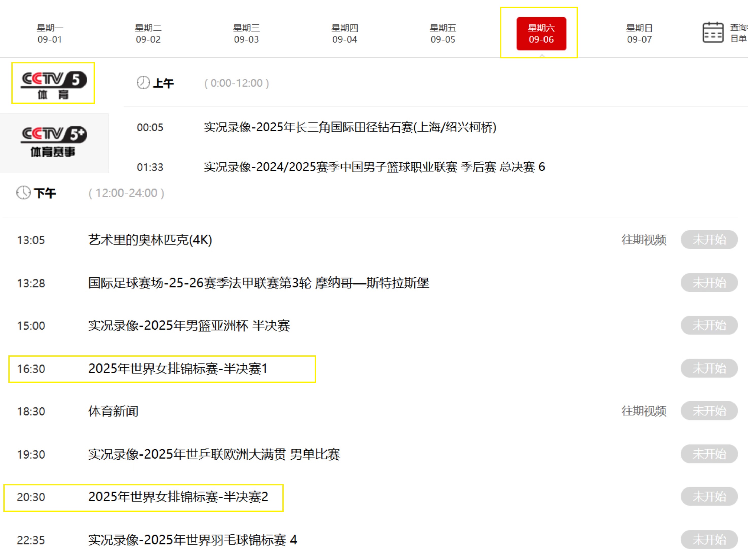Open the calendar schedule query icon
The height and width of the screenshot is (560, 748).
713,32
